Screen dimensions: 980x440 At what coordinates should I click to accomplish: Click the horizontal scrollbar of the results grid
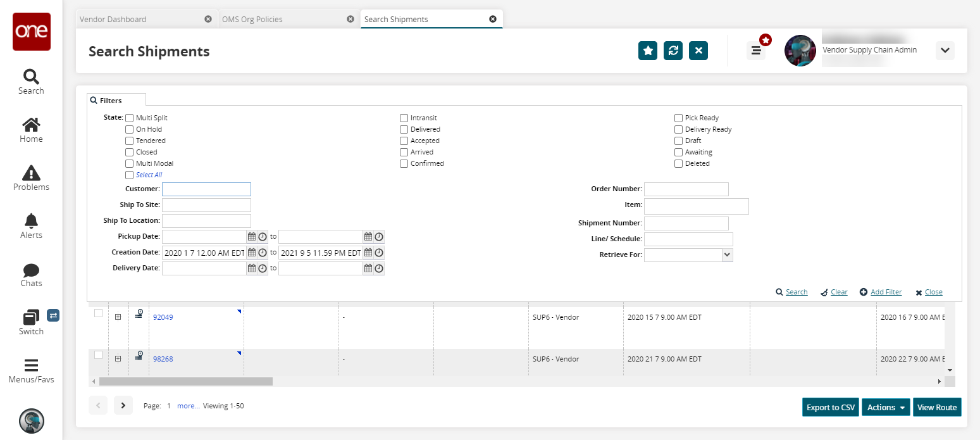point(186,382)
